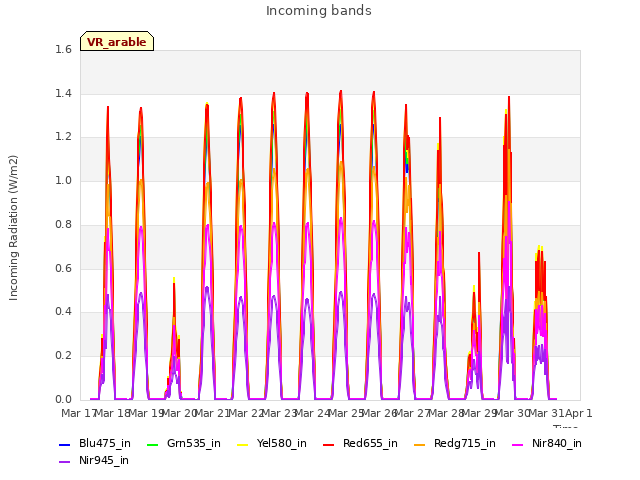The width and height of the screenshot is (640, 480).
Task: Click the blue Blu475_in legend swatch
Action: 65,444
